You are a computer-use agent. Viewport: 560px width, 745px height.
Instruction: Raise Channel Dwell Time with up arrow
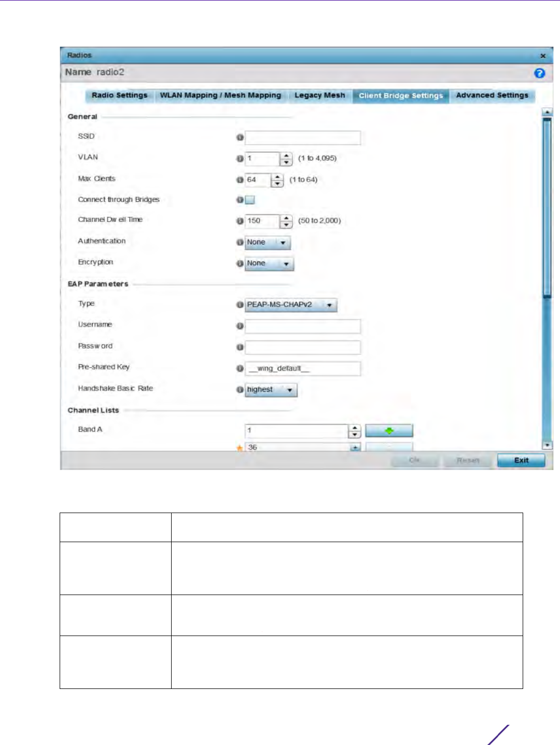click(x=286, y=218)
